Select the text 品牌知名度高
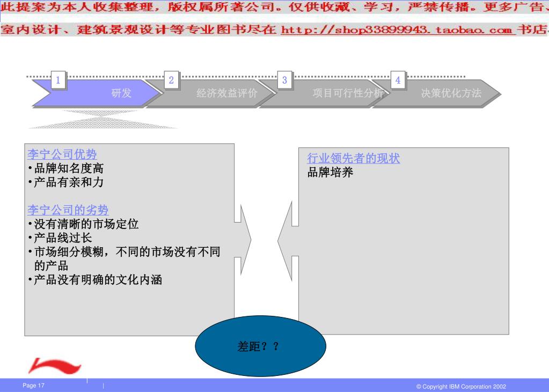The height and width of the screenshot is (392, 549). pyautogui.click(x=69, y=168)
